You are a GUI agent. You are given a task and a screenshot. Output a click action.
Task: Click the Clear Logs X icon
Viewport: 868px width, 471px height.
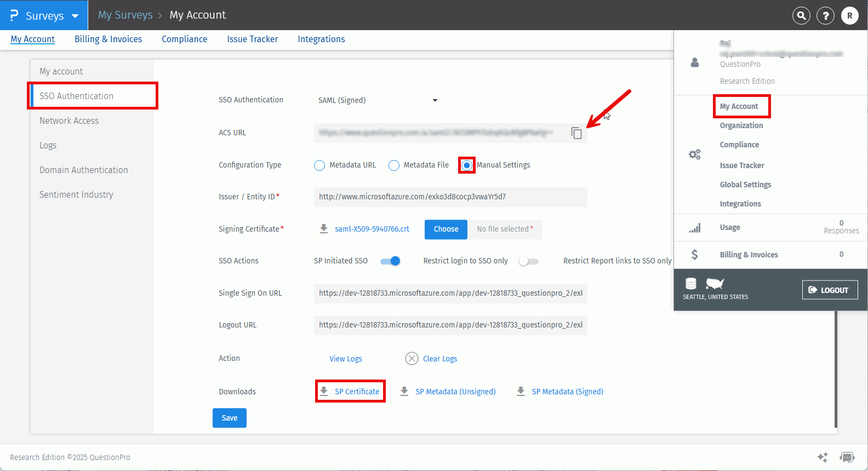(x=412, y=359)
